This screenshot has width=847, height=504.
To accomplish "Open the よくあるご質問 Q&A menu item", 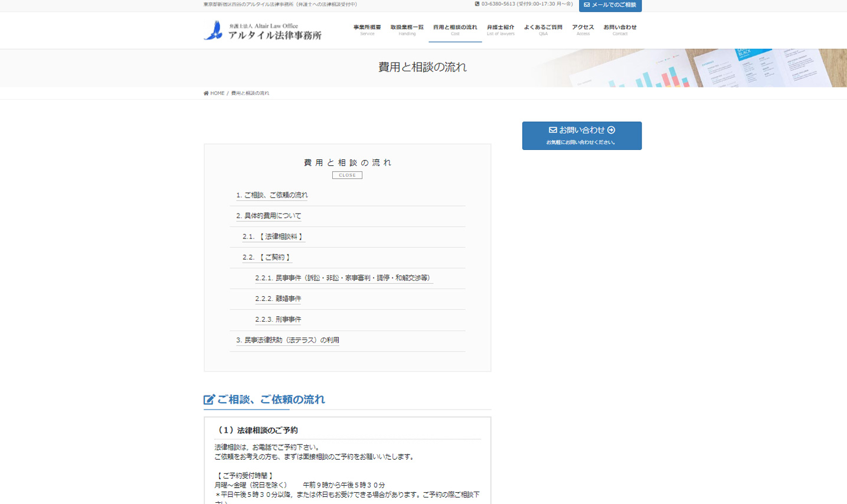I will tap(543, 30).
